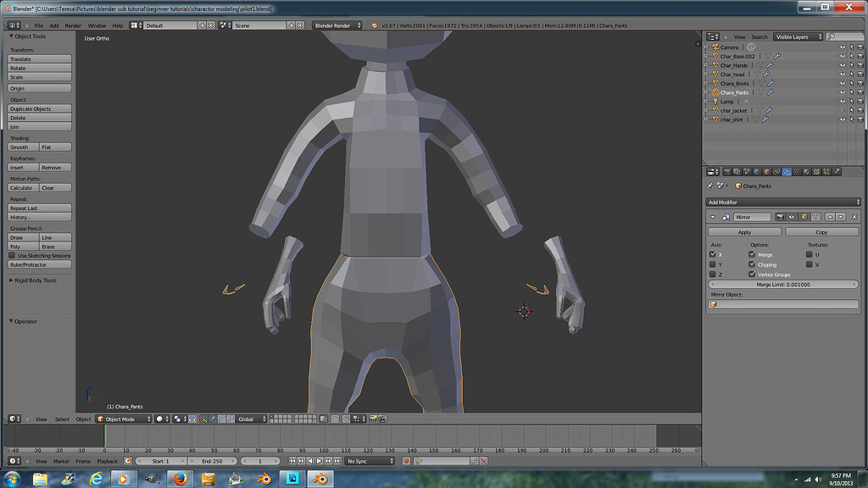The image size is (868, 488).
Task: Open the Render properties tab (camera icon)
Action: [x=727, y=171]
